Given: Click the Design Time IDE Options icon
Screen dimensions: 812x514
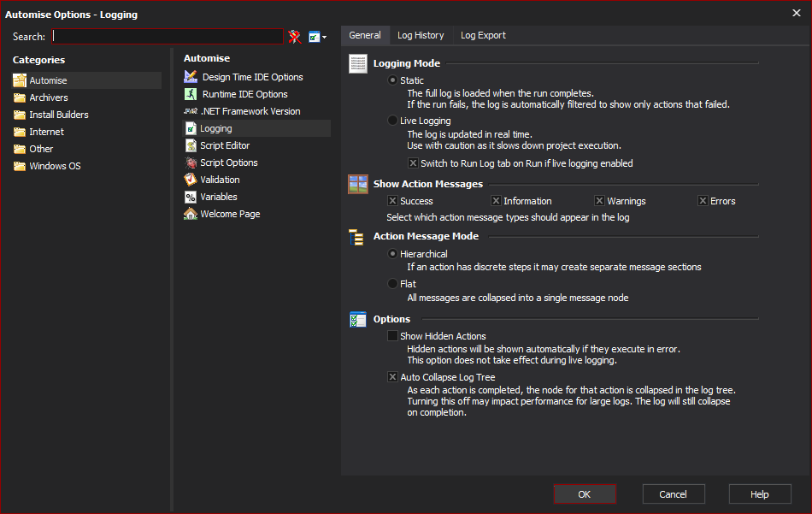Looking at the screenshot, I should (191, 77).
